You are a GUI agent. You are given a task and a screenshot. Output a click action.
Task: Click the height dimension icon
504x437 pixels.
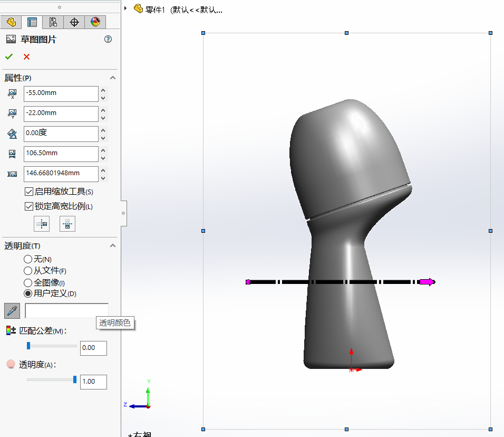click(12, 174)
